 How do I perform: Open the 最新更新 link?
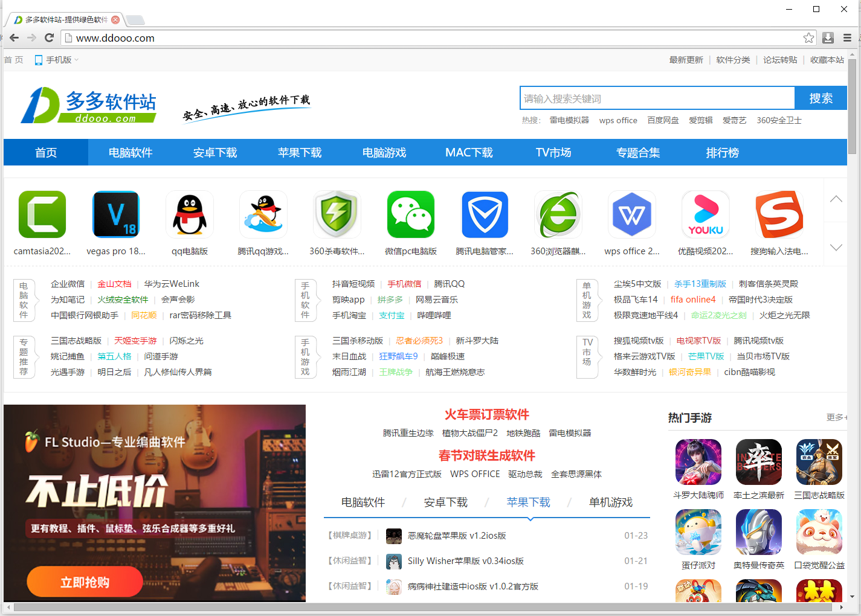point(686,60)
